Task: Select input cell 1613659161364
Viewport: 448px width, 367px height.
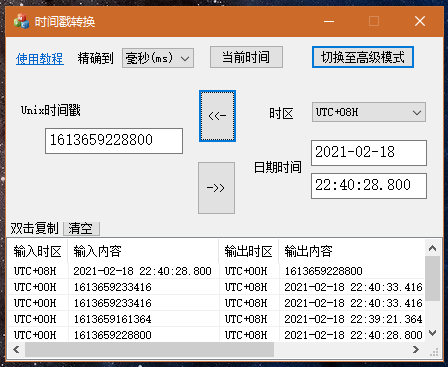Action: (x=113, y=319)
